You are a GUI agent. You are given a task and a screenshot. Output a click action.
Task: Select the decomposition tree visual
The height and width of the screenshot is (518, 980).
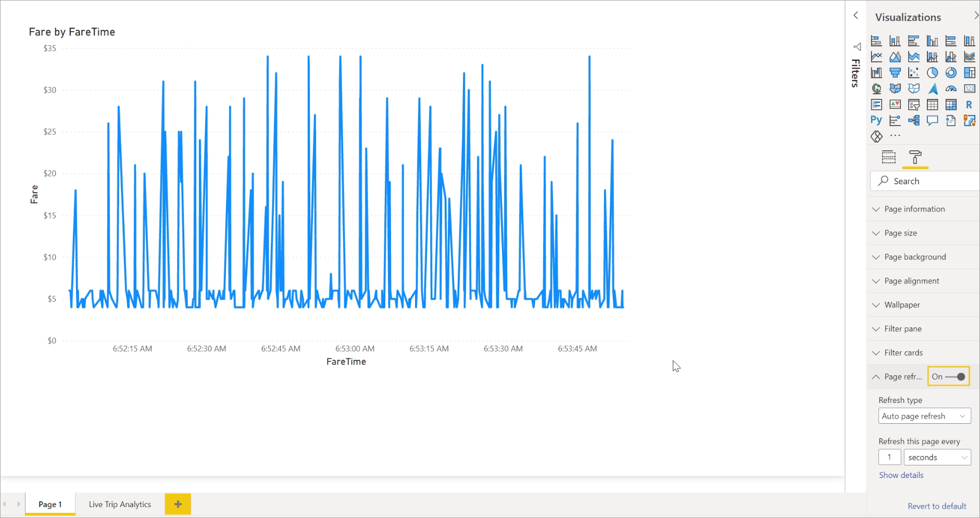click(x=914, y=120)
